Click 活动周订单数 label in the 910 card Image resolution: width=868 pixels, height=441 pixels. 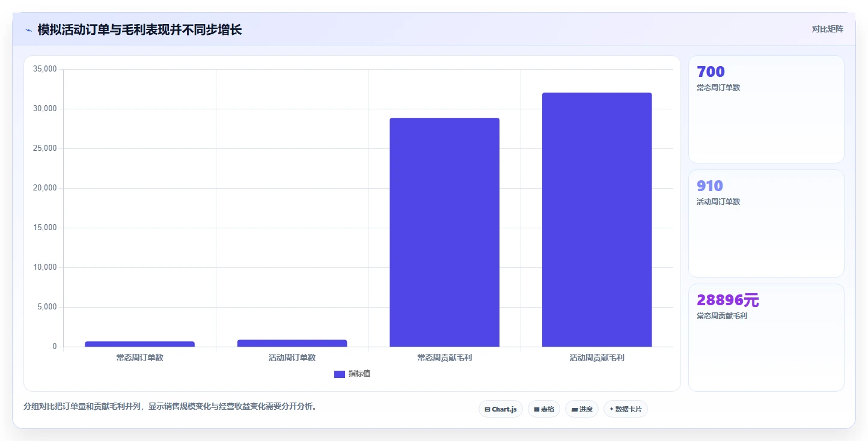coord(718,202)
